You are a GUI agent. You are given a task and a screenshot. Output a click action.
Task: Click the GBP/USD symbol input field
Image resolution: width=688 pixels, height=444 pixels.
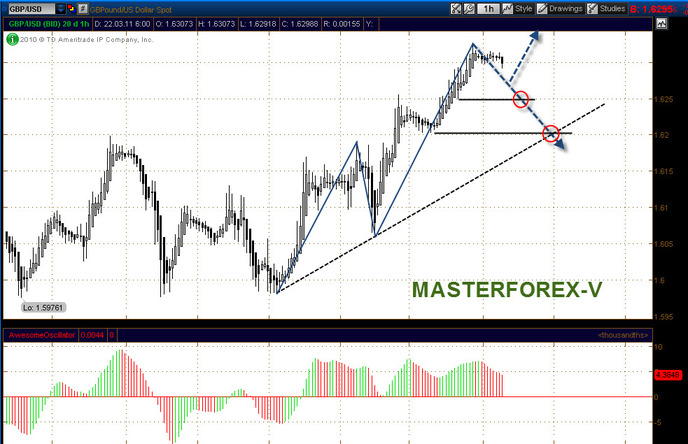[31, 9]
